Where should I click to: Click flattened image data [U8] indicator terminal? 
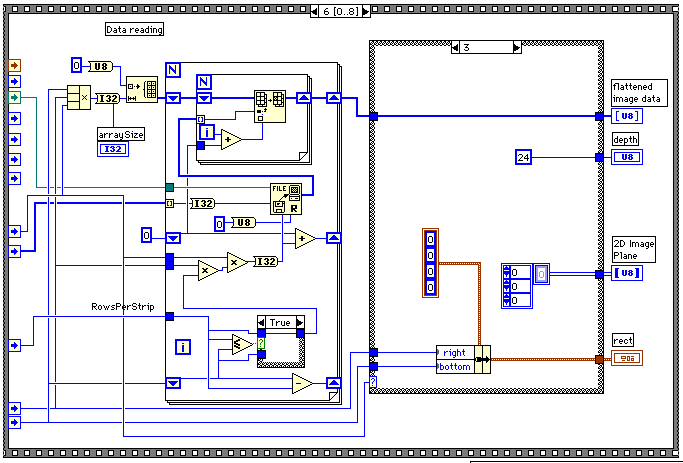coord(627,116)
